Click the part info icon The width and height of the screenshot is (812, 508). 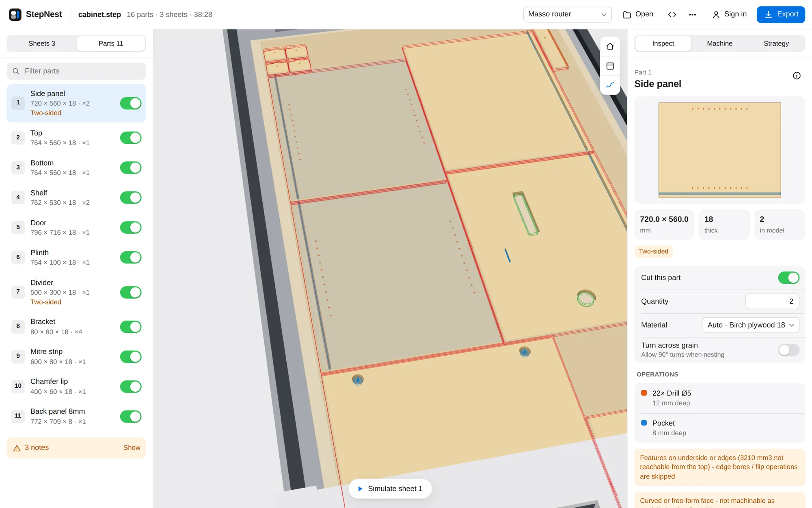pos(797,76)
